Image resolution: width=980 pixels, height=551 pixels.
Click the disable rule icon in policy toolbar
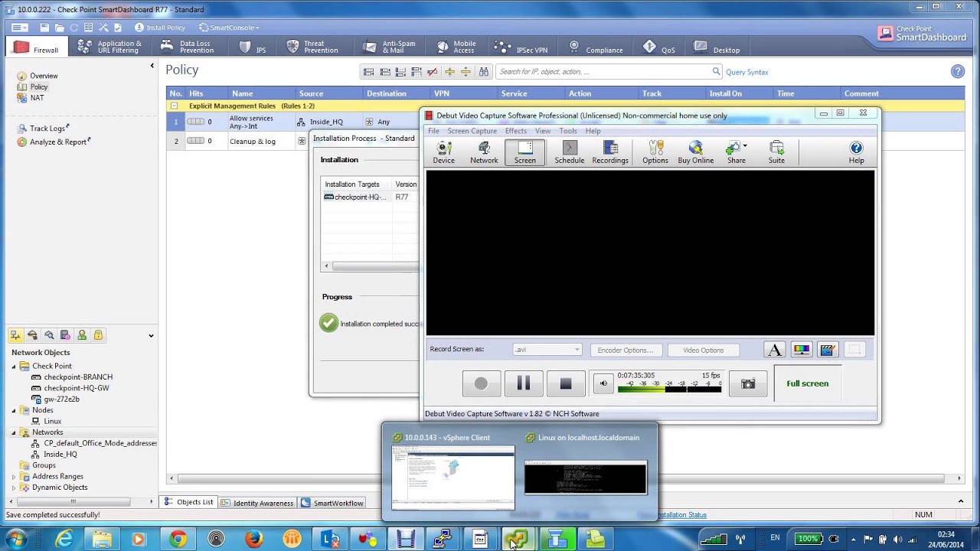(433, 72)
